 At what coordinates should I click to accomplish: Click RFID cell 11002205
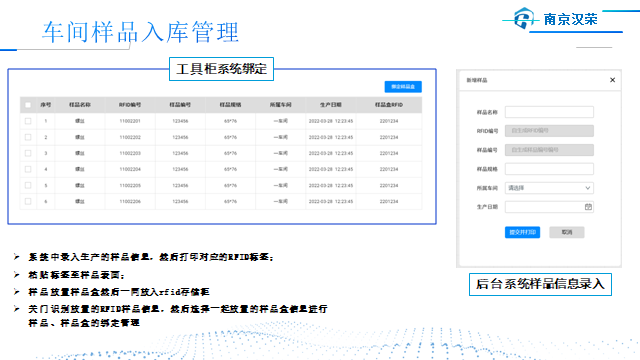tap(130, 185)
